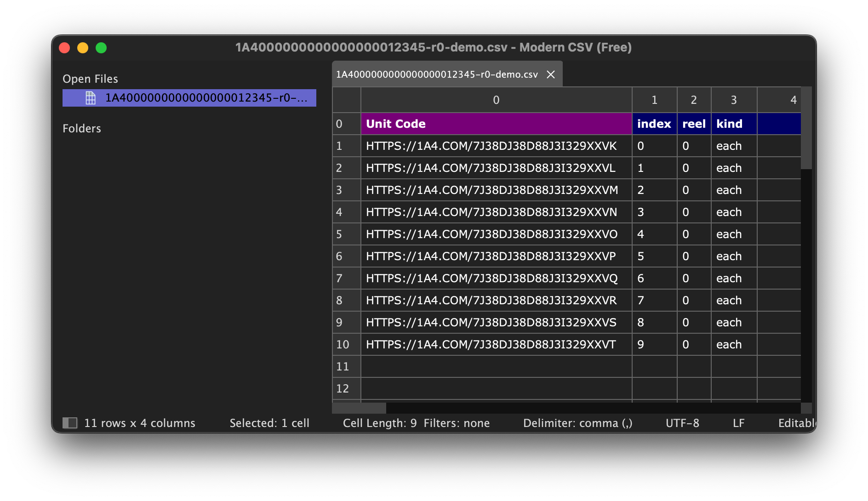This screenshot has width=868, height=501.
Task: Select the 'kind' header cell
Action: [x=733, y=124]
